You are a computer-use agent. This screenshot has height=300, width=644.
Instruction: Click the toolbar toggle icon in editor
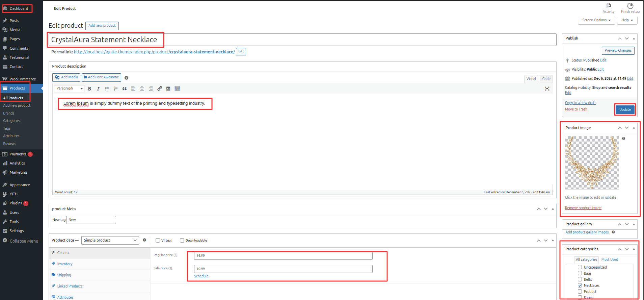tap(177, 89)
